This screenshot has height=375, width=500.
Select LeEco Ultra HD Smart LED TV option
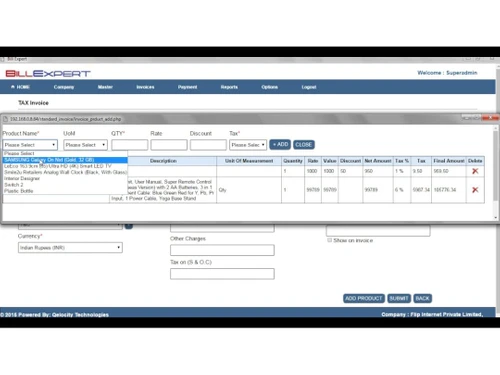click(x=65, y=166)
